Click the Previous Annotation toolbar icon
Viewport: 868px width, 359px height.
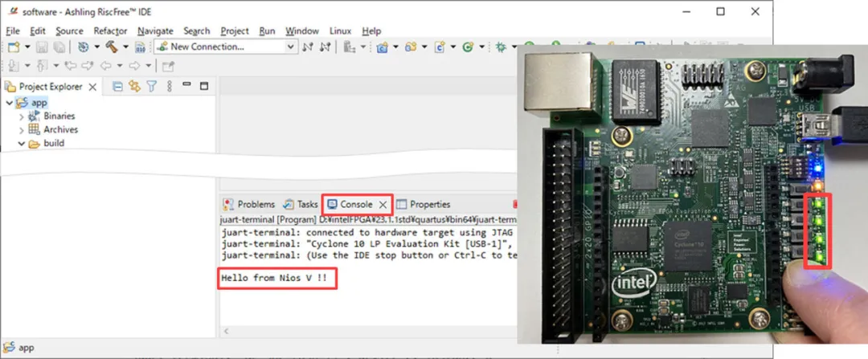41,66
